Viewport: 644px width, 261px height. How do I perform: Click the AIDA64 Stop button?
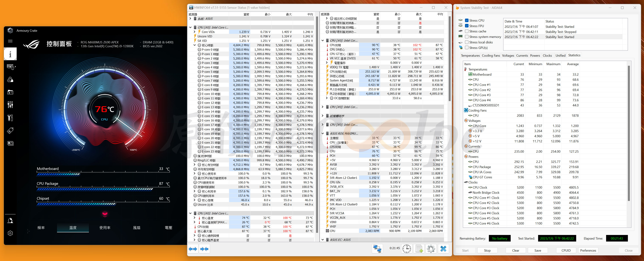487,251
